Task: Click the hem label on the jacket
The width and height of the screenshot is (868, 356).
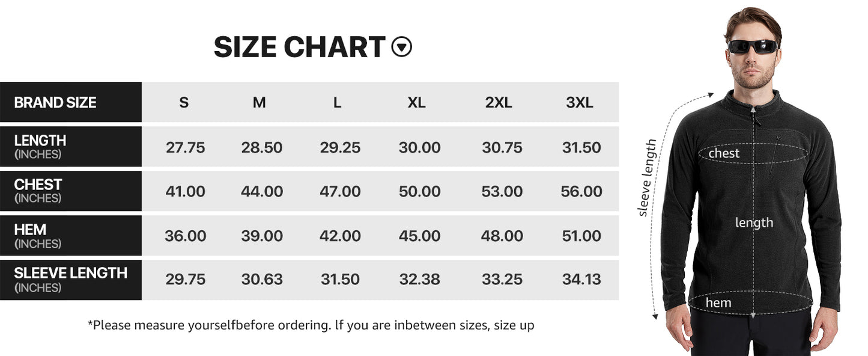Action: pos(718,302)
